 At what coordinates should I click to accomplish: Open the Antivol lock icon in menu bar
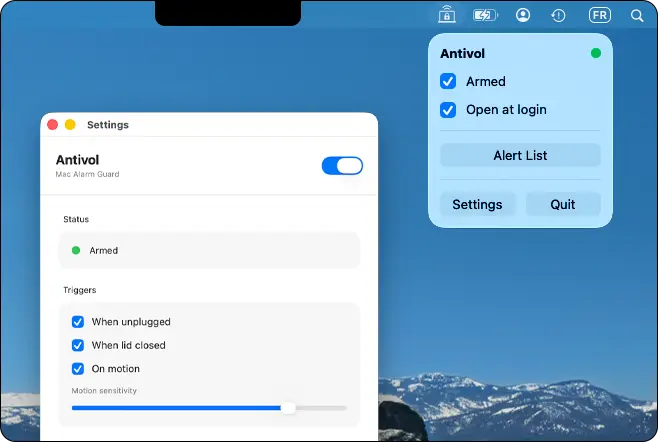pyautogui.click(x=447, y=15)
